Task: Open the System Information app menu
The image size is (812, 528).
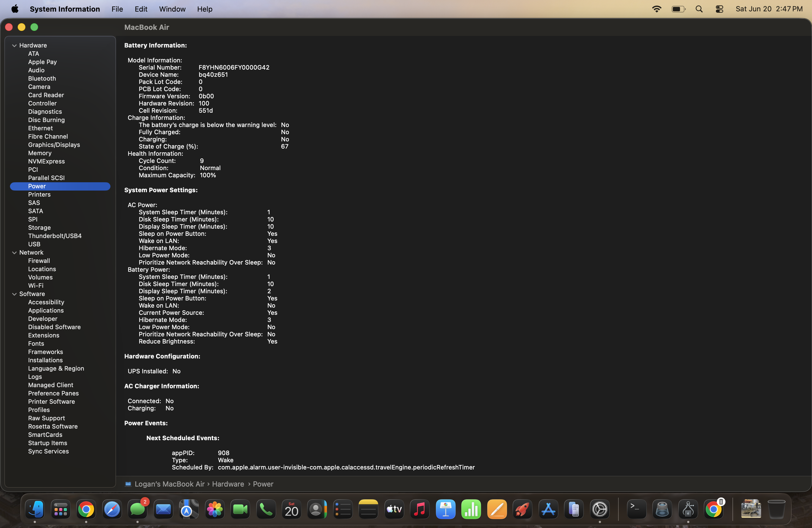Action: [x=65, y=9]
